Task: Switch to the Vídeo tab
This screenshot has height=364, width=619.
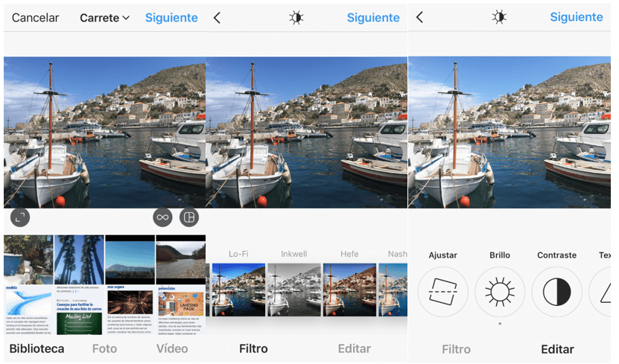Action: (x=172, y=348)
